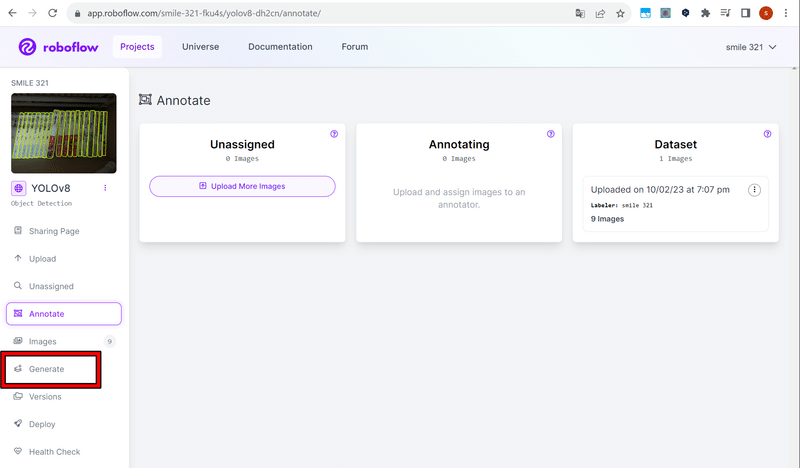Click the project thumbnail image
The image size is (800, 468).
(x=64, y=133)
